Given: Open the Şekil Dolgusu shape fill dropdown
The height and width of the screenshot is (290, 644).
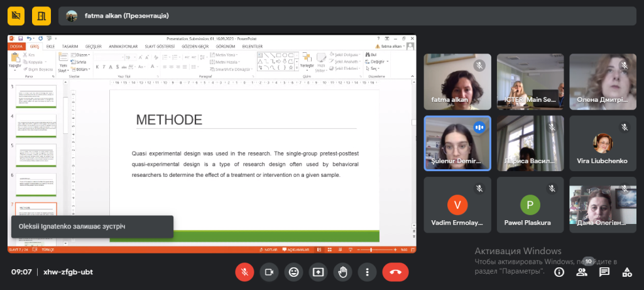Looking at the screenshot, I should 345,55.
